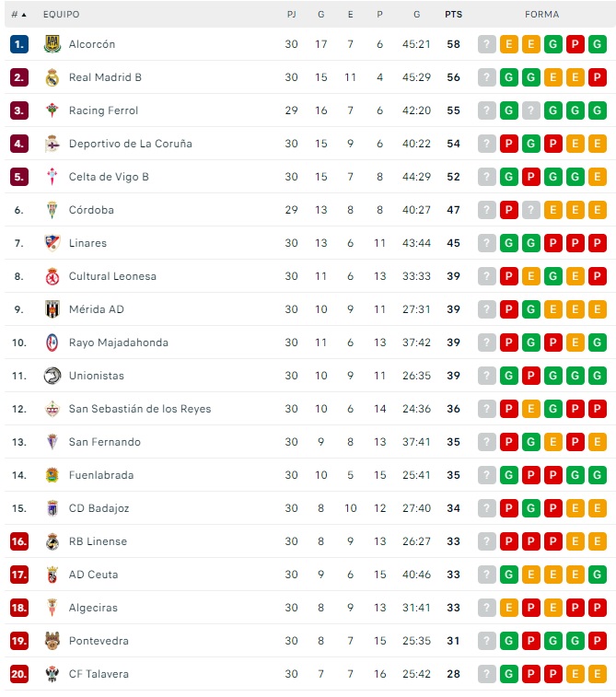Click the number 1 position badge
This screenshot has height=697, width=616.
click(x=19, y=44)
